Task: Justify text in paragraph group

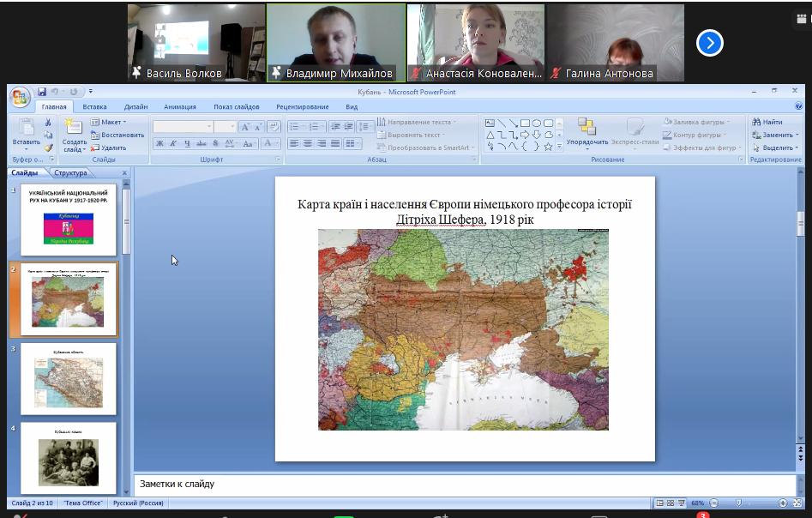Action: point(335,143)
